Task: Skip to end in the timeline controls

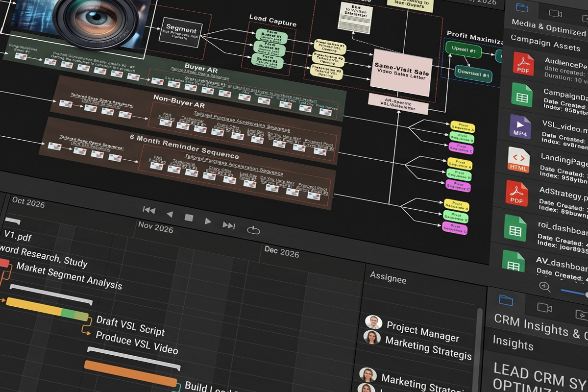Action: click(229, 225)
